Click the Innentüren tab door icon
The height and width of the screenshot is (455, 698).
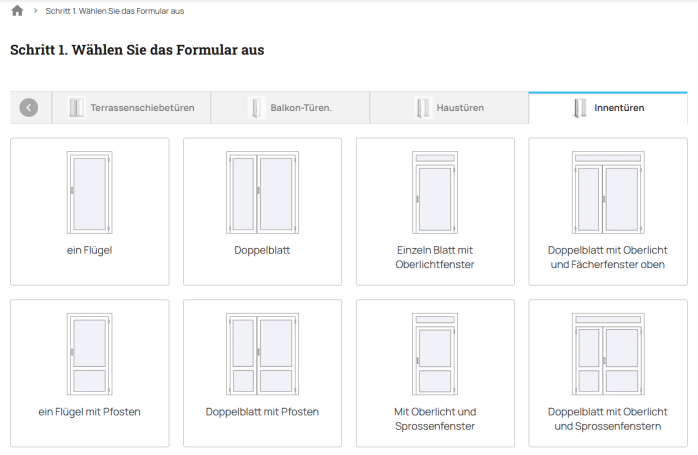pos(580,108)
